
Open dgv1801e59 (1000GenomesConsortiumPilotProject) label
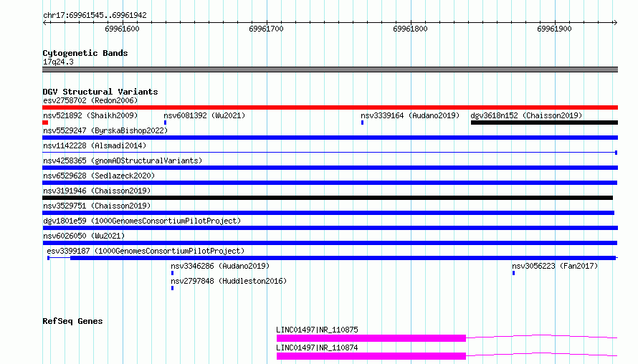142,221
